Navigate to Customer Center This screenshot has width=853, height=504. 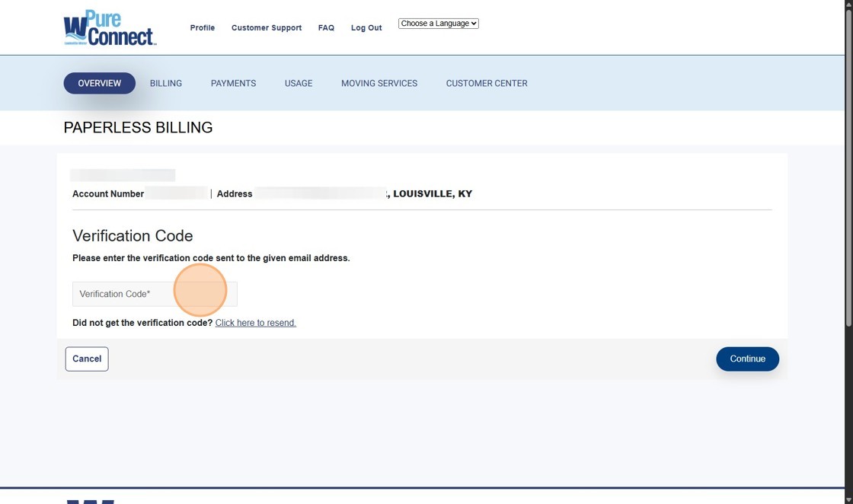click(486, 83)
